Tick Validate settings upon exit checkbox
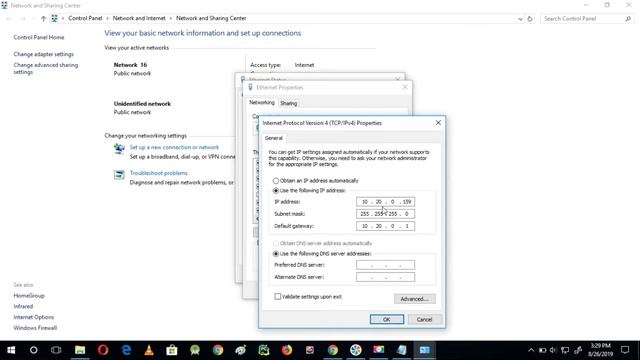Viewport: 640px width, 360px height. 278,296
